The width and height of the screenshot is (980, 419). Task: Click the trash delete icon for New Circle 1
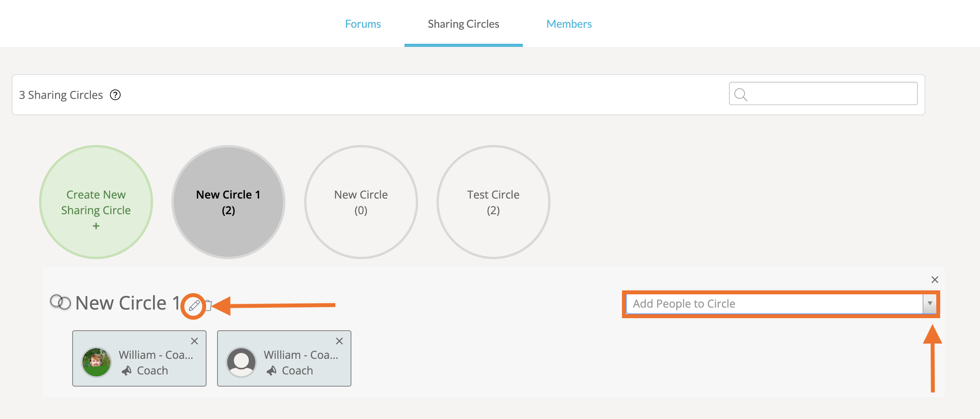[x=208, y=305]
